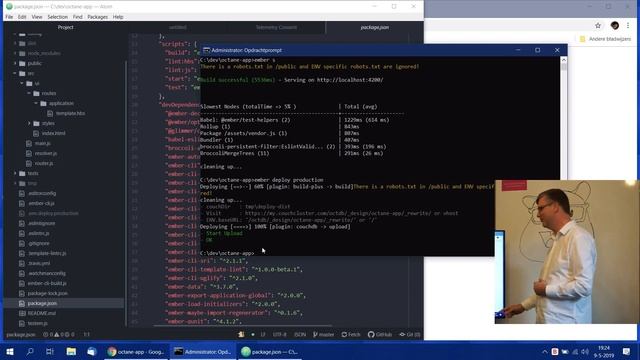
Task: Bookmark page with Chrome star icon
Action: coord(598,26)
